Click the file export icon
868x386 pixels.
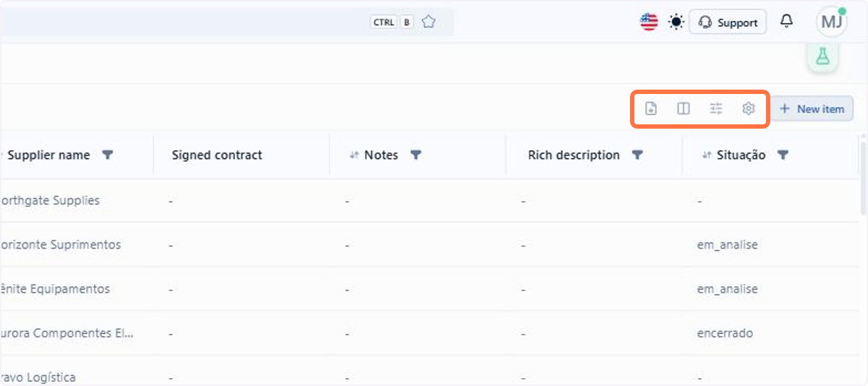coord(651,108)
